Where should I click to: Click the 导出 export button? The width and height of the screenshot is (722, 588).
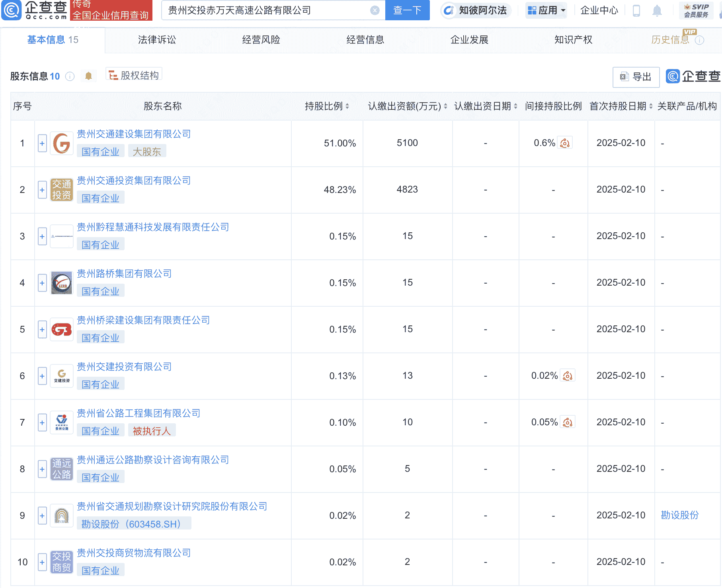636,77
